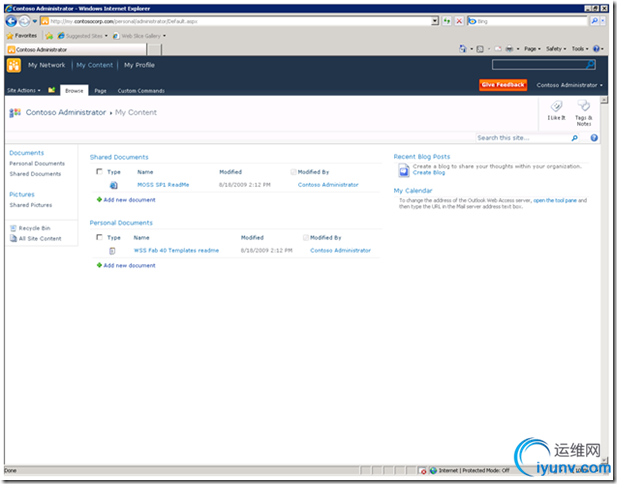Click the Recent Blog Posts heading

tap(421, 157)
